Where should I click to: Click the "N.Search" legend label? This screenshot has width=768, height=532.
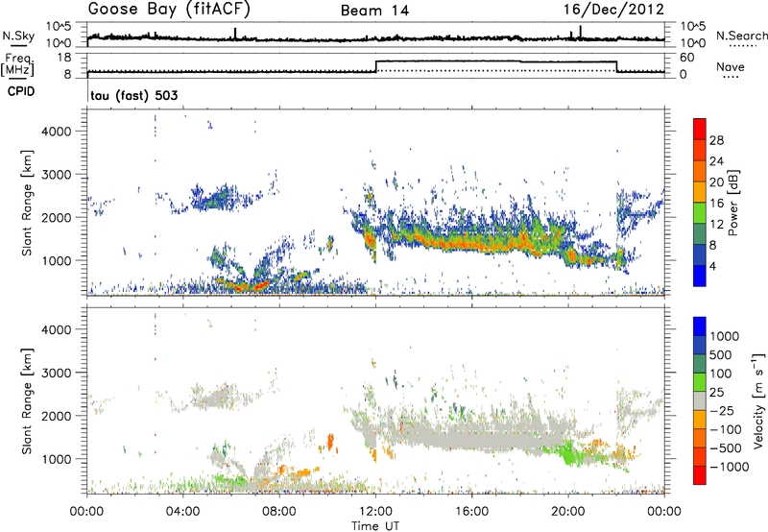(x=741, y=36)
